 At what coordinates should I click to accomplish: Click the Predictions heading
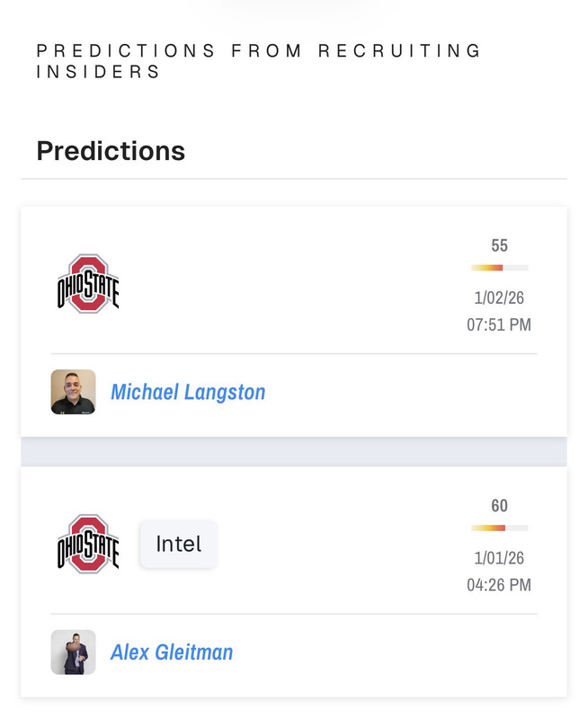point(111,151)
